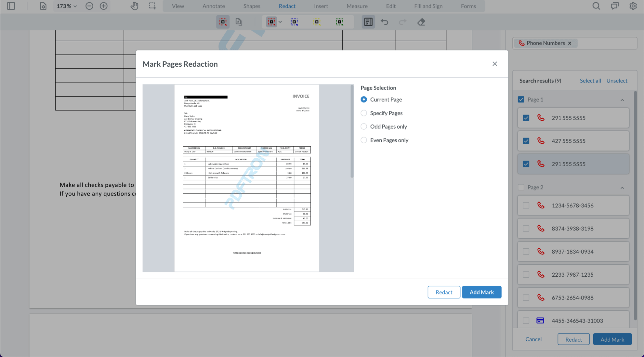This screenshot has height=357, width=644.
Task: Check the 1234-5678-3456 result checkbox
Action: (x=526, y=205)
